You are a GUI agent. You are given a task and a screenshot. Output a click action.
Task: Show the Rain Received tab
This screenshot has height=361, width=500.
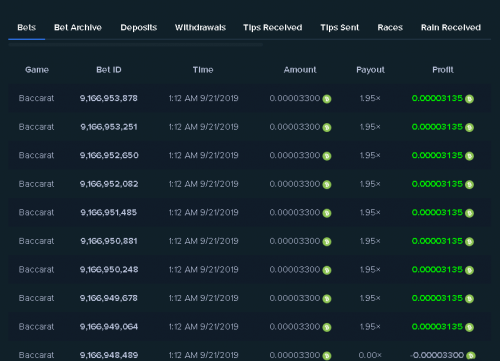pos(451,27)
